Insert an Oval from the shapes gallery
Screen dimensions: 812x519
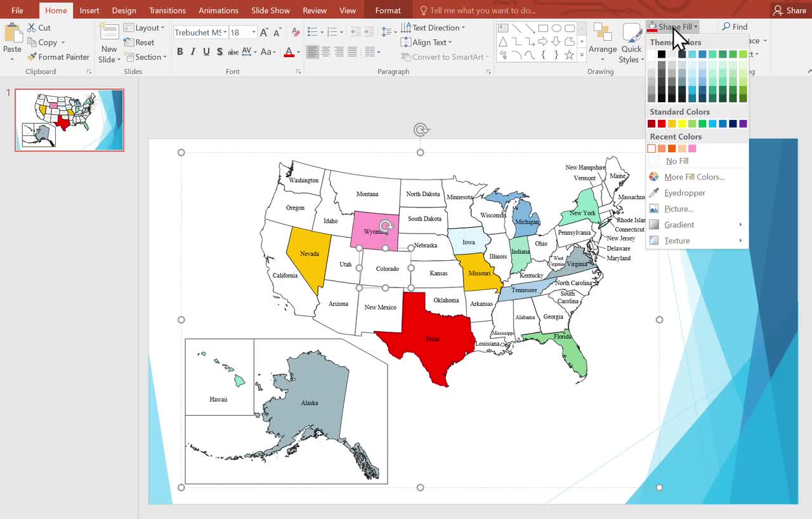(556, 27)
